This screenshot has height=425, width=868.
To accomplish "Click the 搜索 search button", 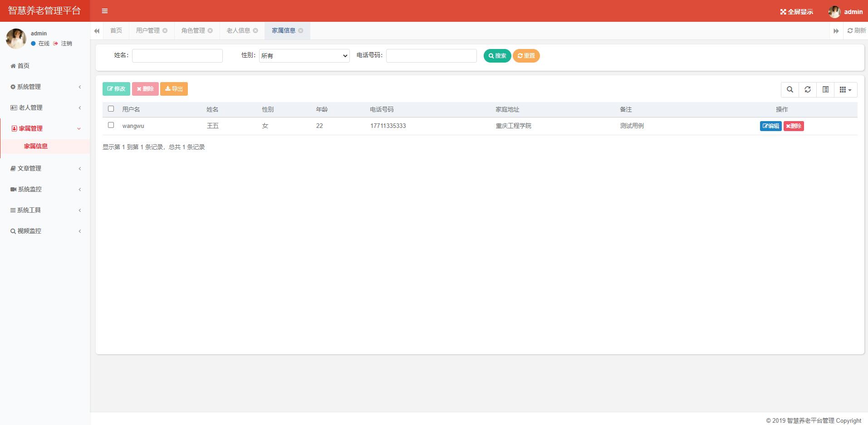I will [x=497, y=56].
